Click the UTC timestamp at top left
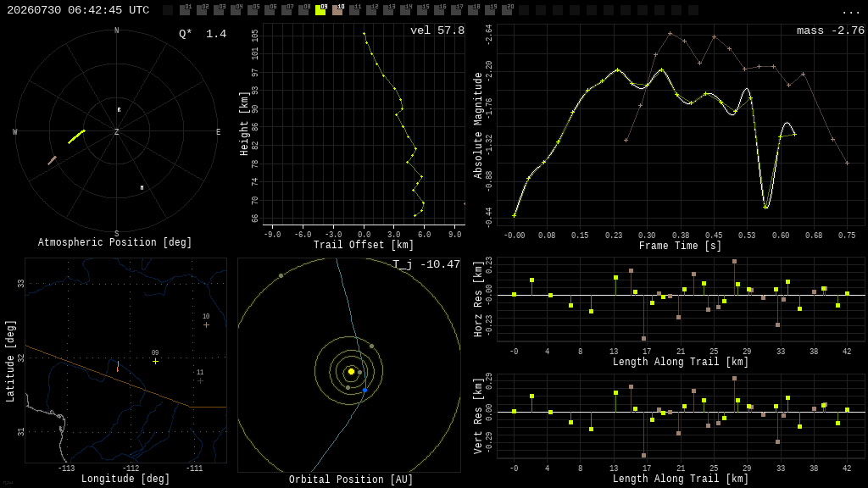The image size is (868, 488). tap(78, 10)
